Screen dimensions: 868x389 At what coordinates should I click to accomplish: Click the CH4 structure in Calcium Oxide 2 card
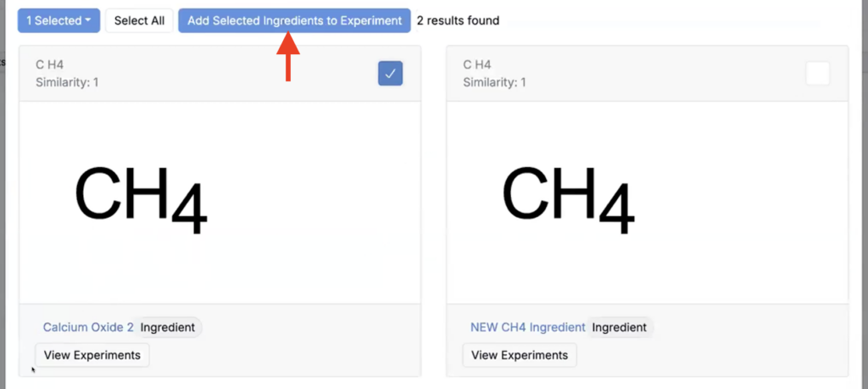point(141,200)
